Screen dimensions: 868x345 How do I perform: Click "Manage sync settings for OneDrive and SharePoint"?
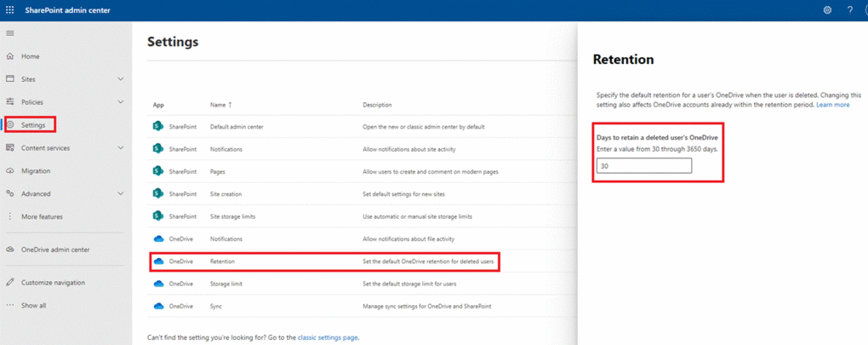coord(427,306)
